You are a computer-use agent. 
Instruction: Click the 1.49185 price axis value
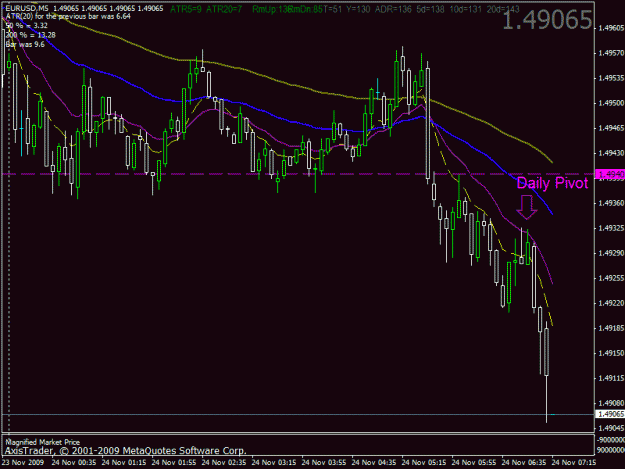611,328
